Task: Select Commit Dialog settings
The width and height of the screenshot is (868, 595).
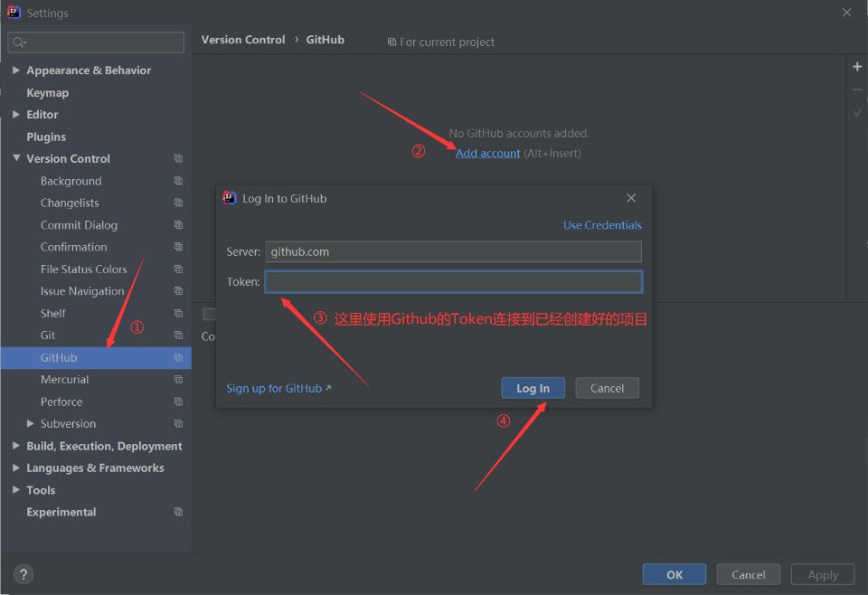Action: (79, 225)
